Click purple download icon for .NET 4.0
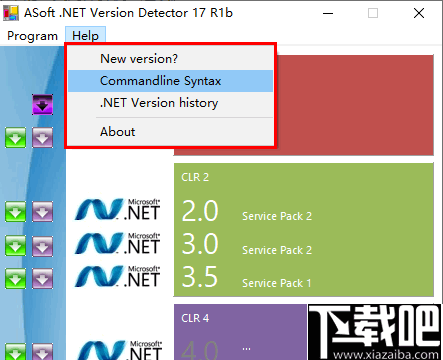This screenshot has height=360, width=443. 42,351
